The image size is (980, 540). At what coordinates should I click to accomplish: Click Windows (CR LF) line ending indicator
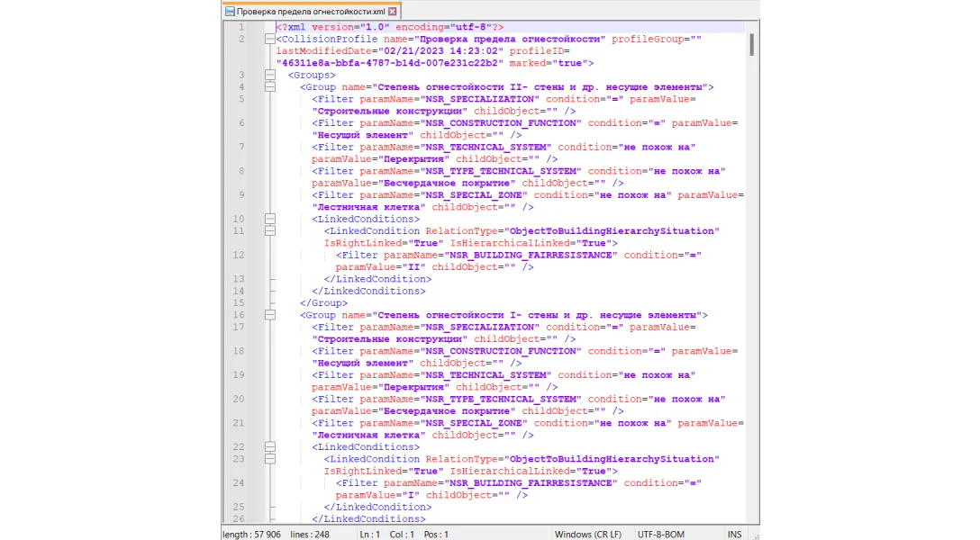(588, 534)
